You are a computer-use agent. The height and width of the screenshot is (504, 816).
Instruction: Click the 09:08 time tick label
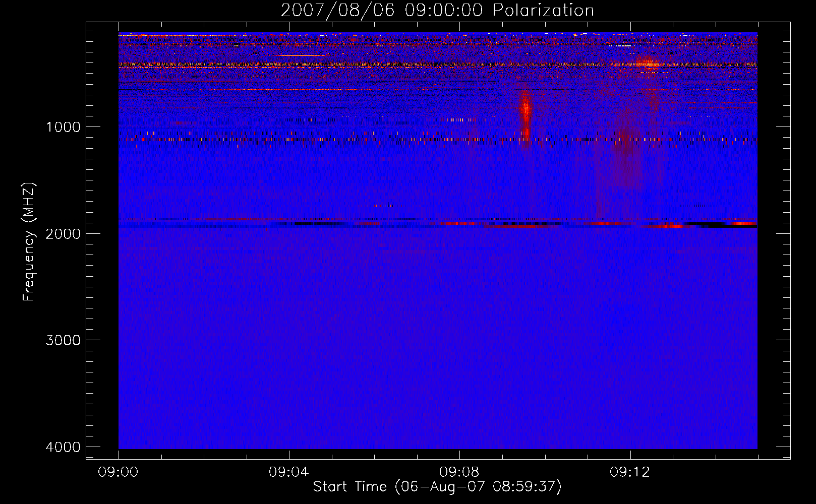[x=459, y=472]
